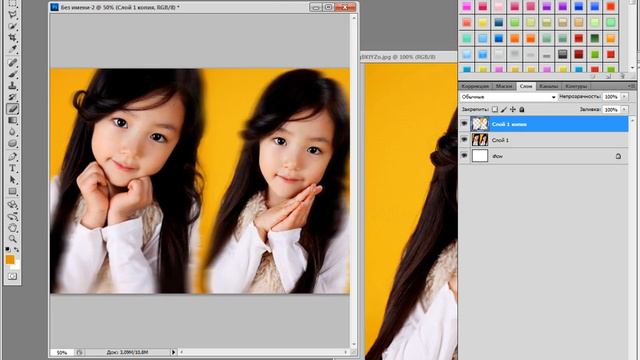Click the Слой 1 layer thumbnail
The height and width of the screenshot is (360, 640).
480,140
